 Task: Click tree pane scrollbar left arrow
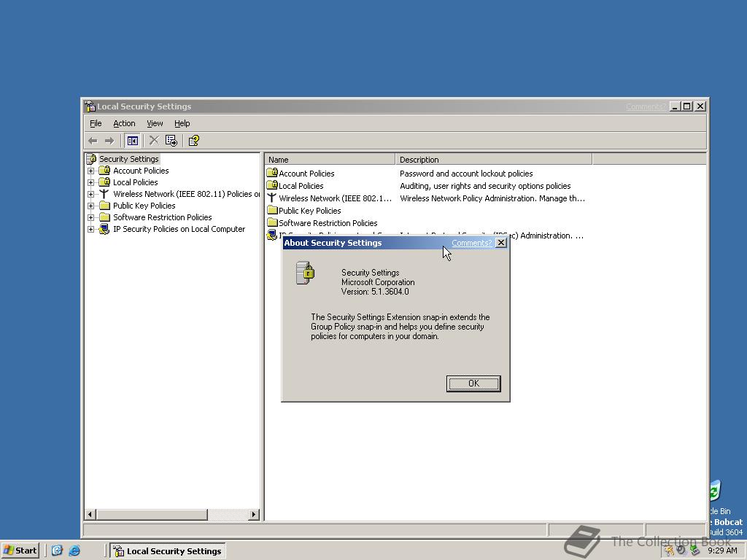pos(90,514)
